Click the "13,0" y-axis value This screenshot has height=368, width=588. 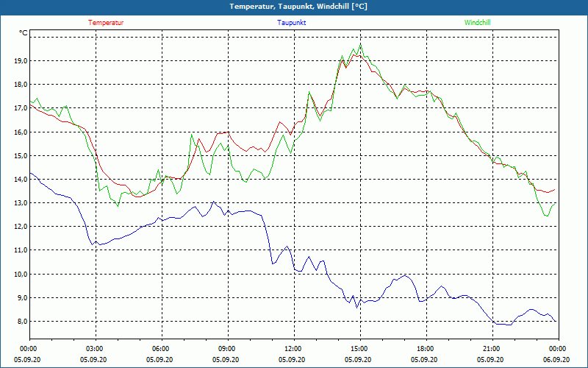click(x=21, y=203)
